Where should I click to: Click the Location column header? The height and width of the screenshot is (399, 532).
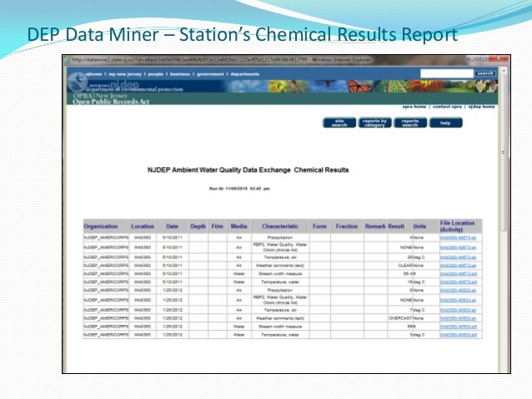(143, 227)
